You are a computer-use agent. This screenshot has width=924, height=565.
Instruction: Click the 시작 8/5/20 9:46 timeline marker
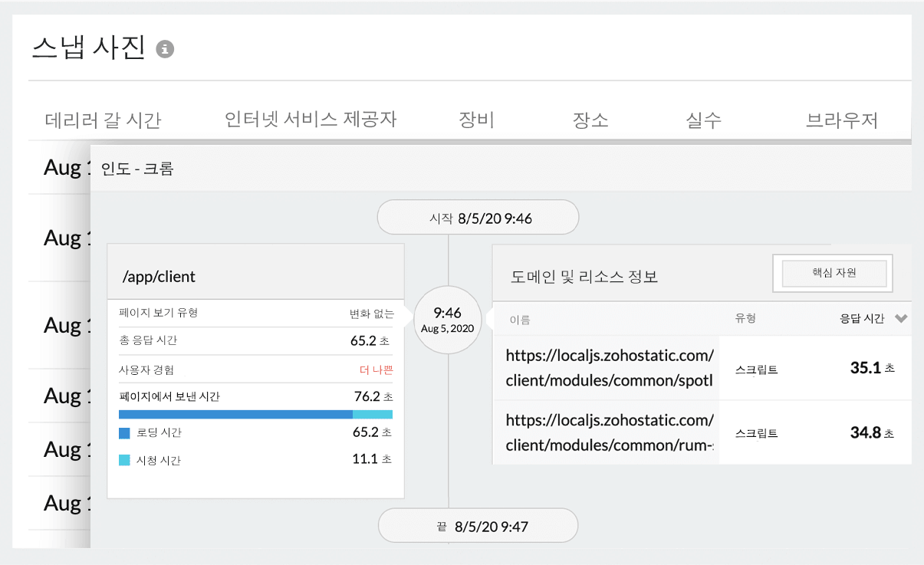(x=477, y=217)
